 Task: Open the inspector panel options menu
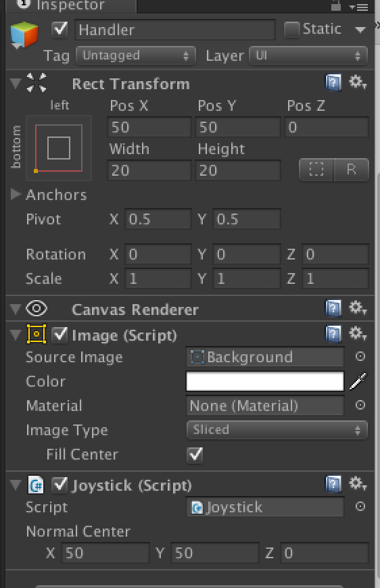point(358,7)
